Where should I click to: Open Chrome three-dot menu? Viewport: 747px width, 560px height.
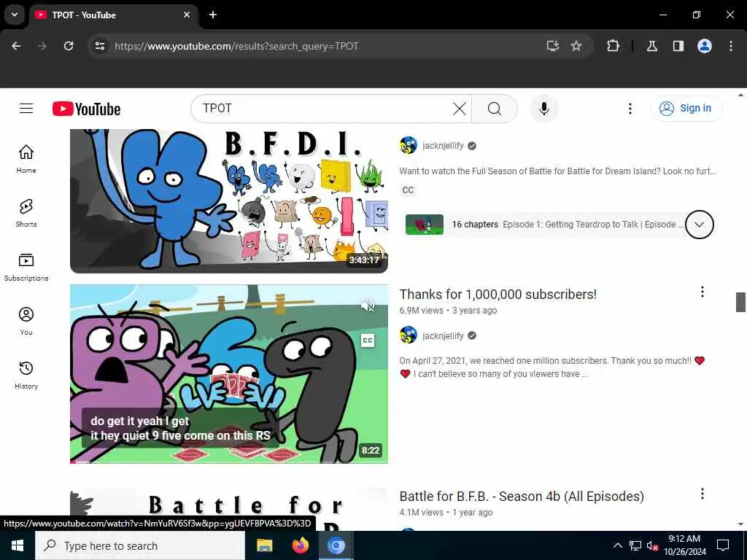[x=731, y=46]
